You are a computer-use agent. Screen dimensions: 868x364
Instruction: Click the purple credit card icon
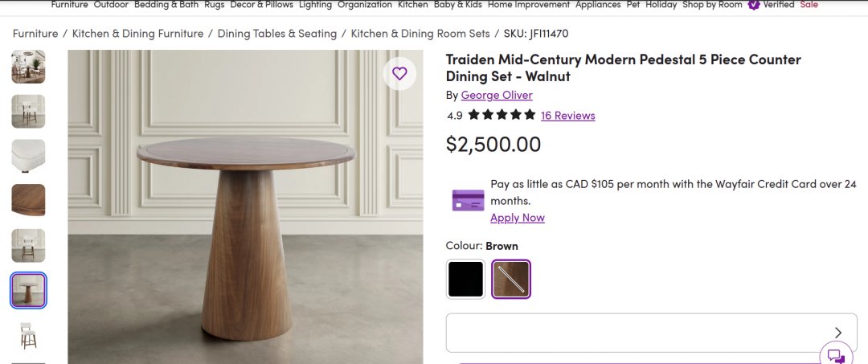468,200
